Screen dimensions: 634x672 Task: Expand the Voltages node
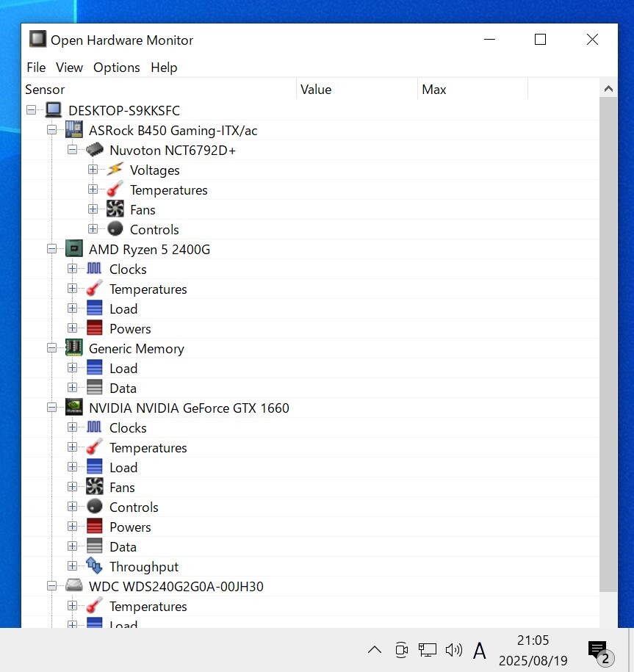coord(93,170)
